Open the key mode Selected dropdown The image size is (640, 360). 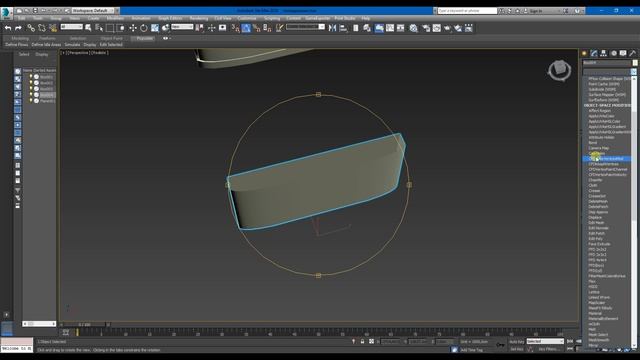(545, 341)
